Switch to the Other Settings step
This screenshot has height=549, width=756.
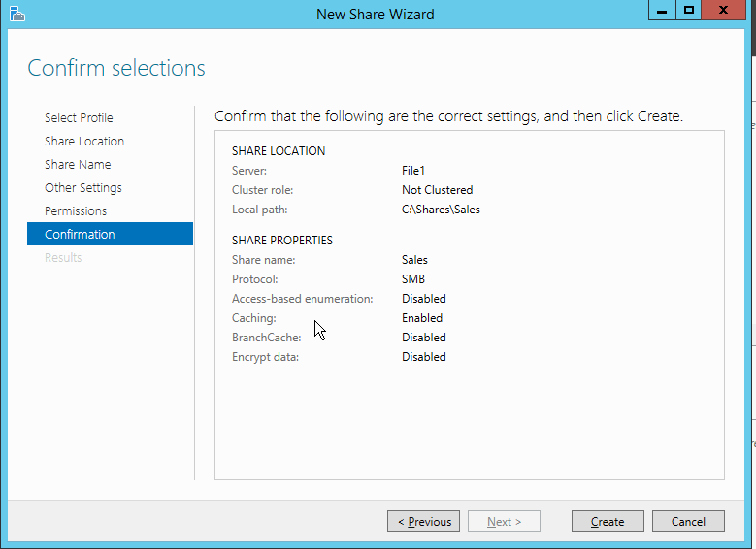83,187
